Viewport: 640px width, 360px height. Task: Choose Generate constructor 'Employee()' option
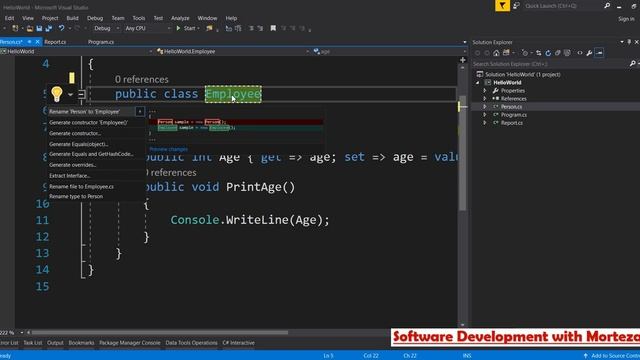pos(88,122)
